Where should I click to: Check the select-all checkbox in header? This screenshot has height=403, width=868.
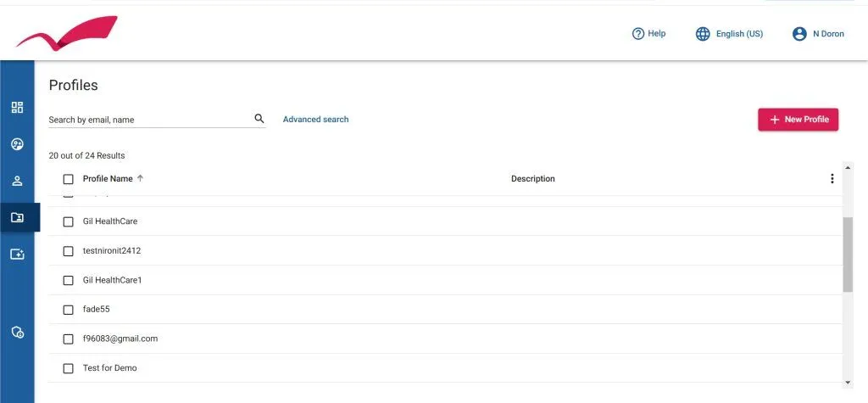pos(69,179)
